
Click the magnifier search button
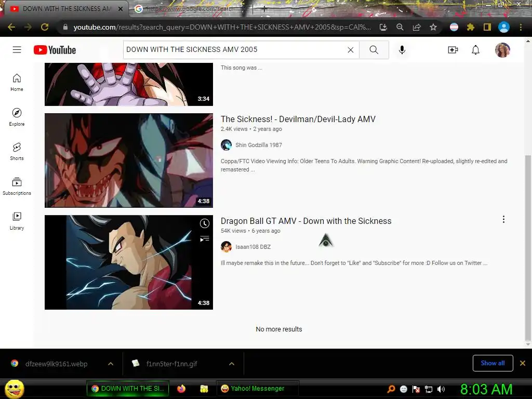(374, 50)
